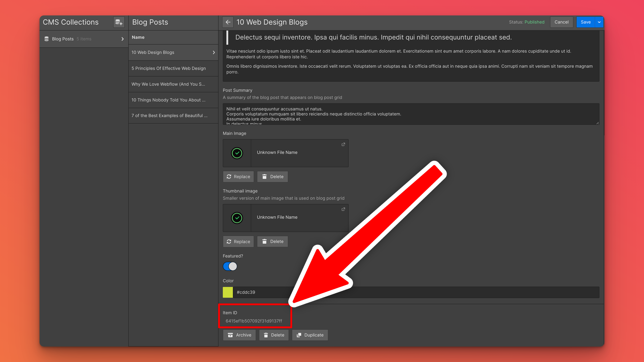
Task: Open the Save button dropdown arrow
Action: tap(599, 22)
